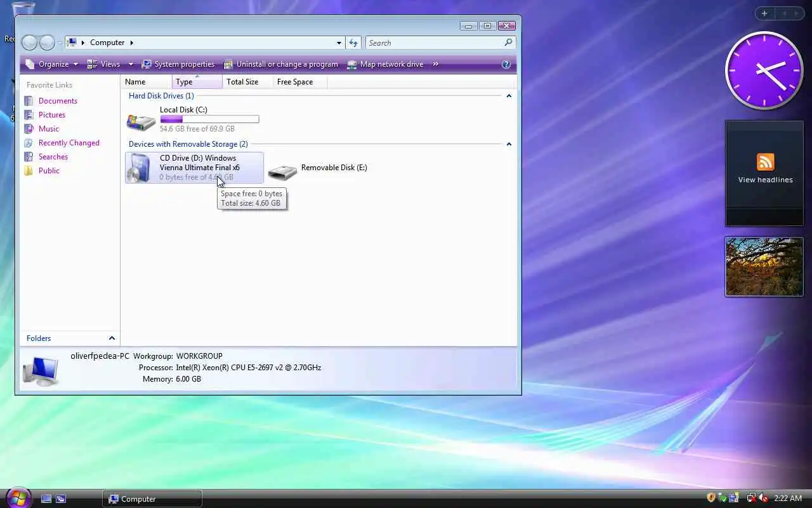This screenshot has width=812, height=508.
Task: Sort by the Total Size column header
Action: (247, 82)
